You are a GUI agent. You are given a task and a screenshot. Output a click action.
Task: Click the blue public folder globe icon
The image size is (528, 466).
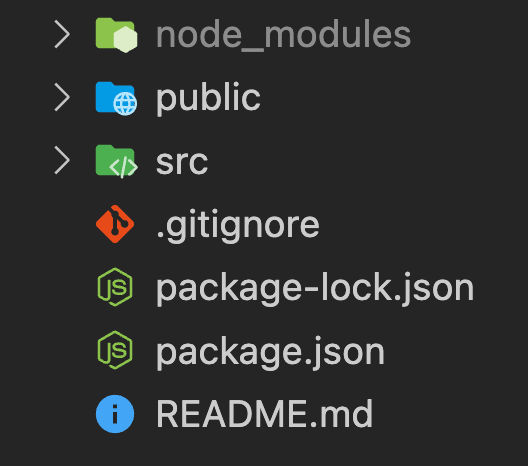[x=116, y=98]
